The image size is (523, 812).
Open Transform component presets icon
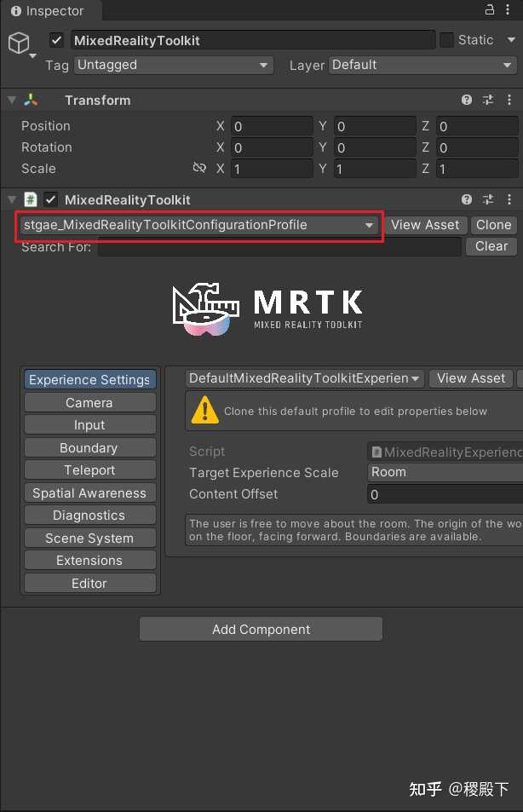[x=488, y=100]
